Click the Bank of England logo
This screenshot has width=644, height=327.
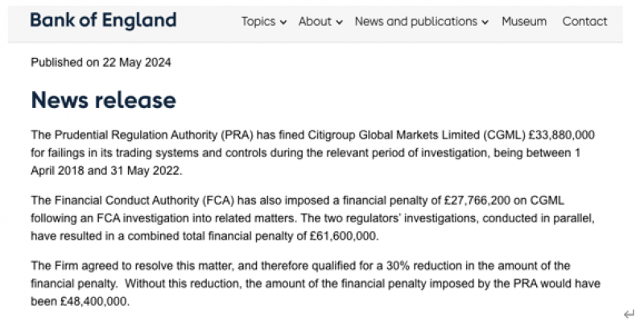104,21
